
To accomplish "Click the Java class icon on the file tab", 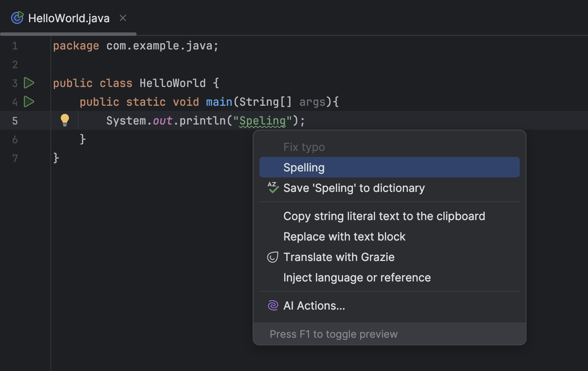I will (17, 17).
